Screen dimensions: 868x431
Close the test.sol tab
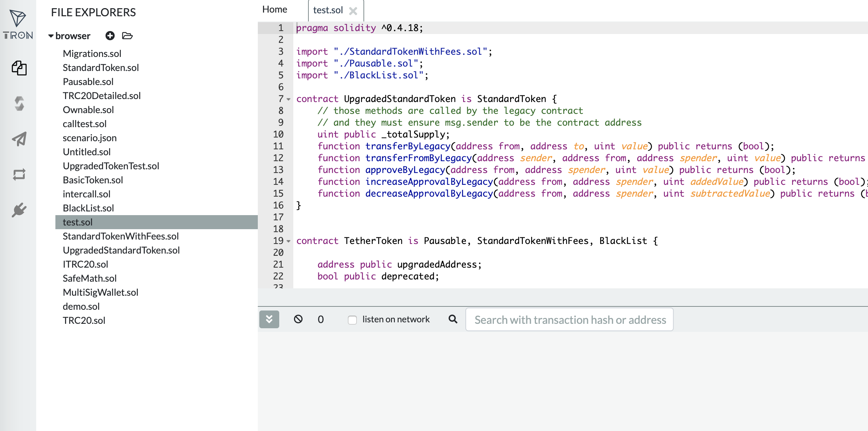click(353, 11)
